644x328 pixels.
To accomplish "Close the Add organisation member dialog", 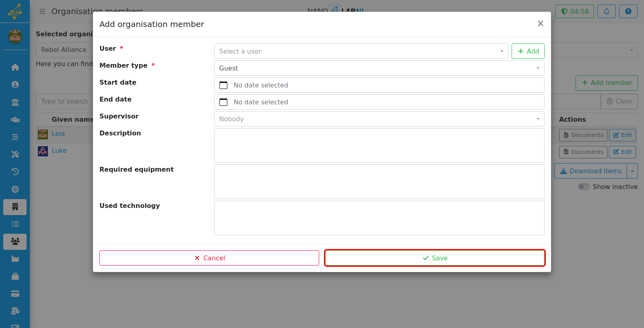I will [x=541, y=23].
